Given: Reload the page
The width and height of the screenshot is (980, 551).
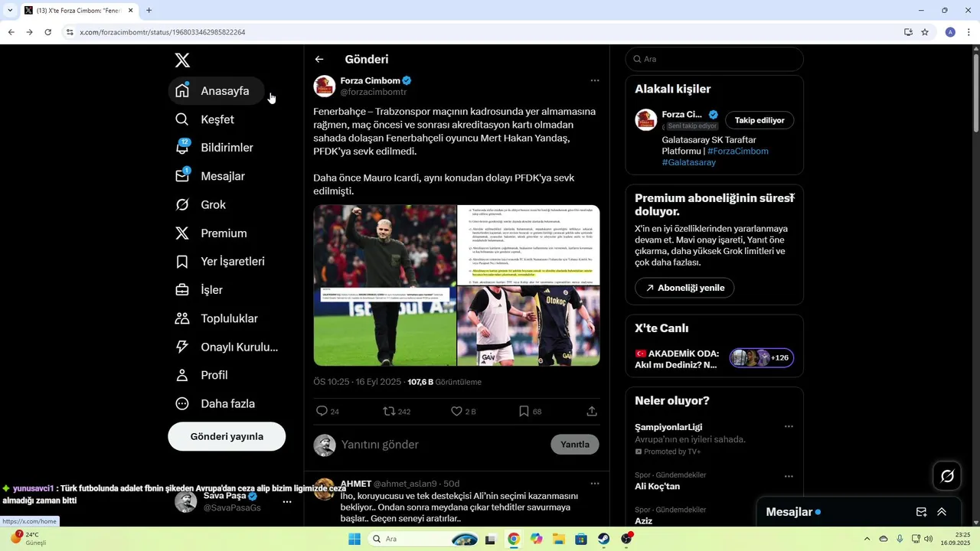Looking at the screenshot, I should click(47, 32).
